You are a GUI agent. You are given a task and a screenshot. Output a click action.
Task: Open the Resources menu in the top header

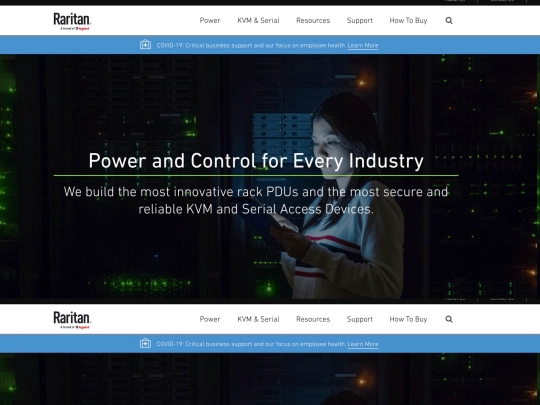(313, 21)
